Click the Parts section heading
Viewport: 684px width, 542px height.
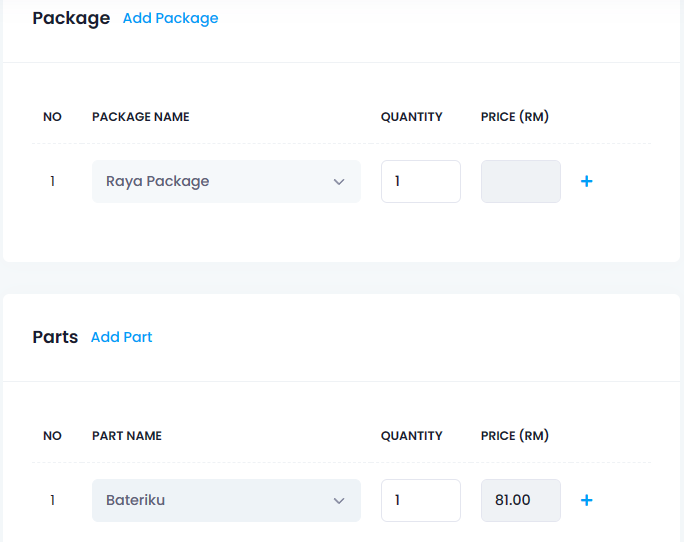coord(55,337)
